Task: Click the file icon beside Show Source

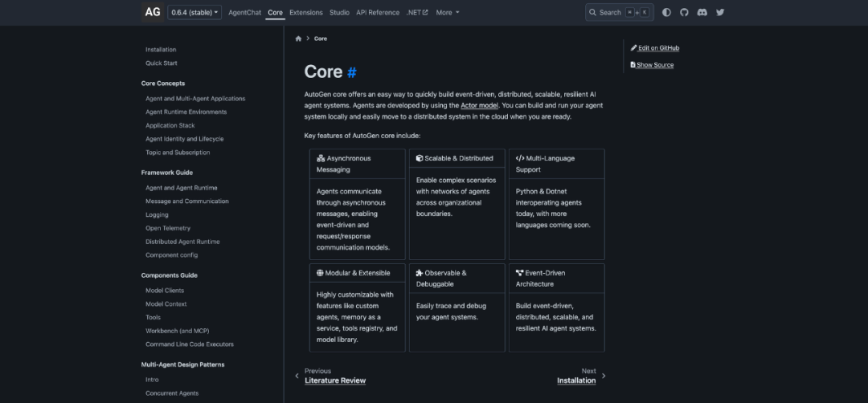Action: (633, 65)
